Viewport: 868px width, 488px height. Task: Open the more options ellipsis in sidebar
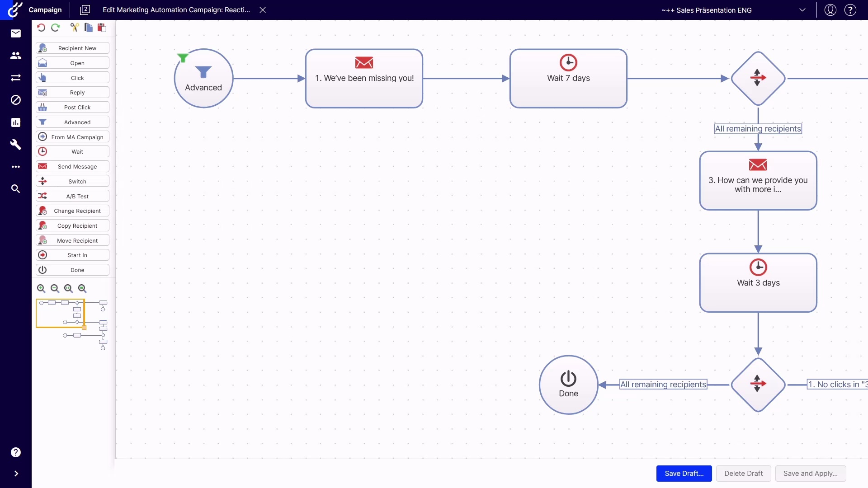pos(16,166)
